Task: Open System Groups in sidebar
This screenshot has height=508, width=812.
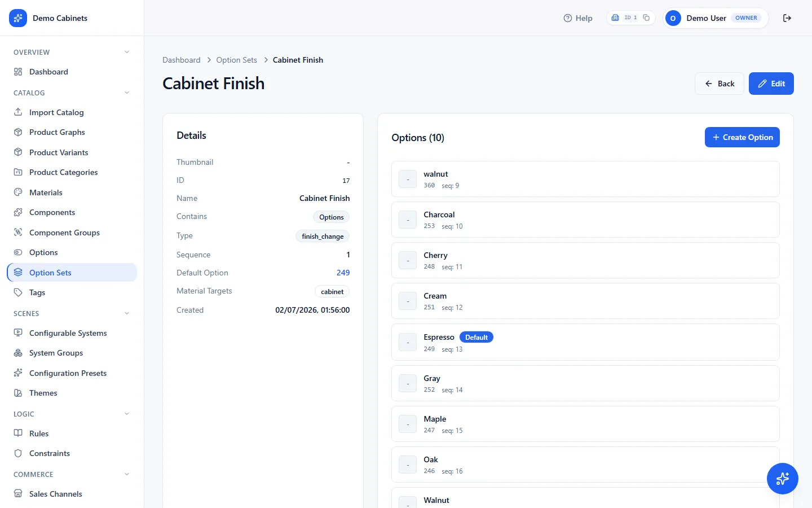Action: click(x=72, y=353)
